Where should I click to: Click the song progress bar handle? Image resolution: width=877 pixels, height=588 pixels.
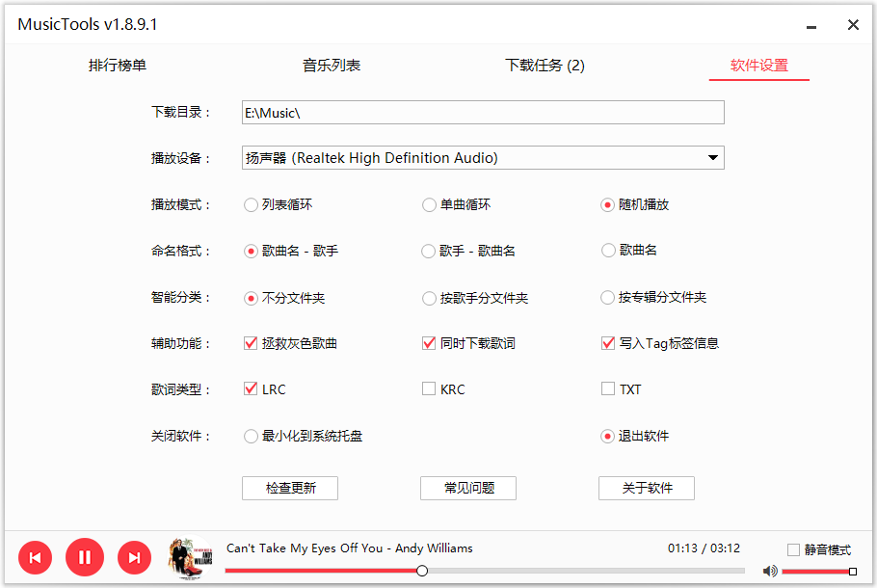(x=422, y=571)
